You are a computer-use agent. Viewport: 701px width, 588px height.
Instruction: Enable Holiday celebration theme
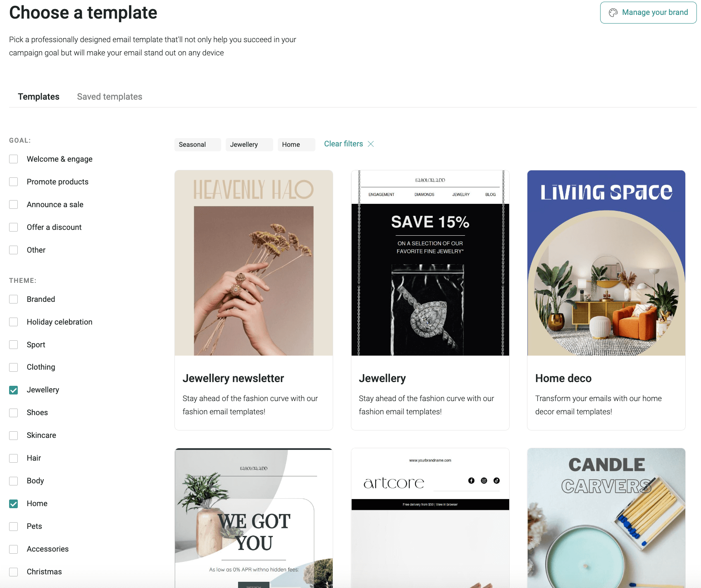click(14, 322)
